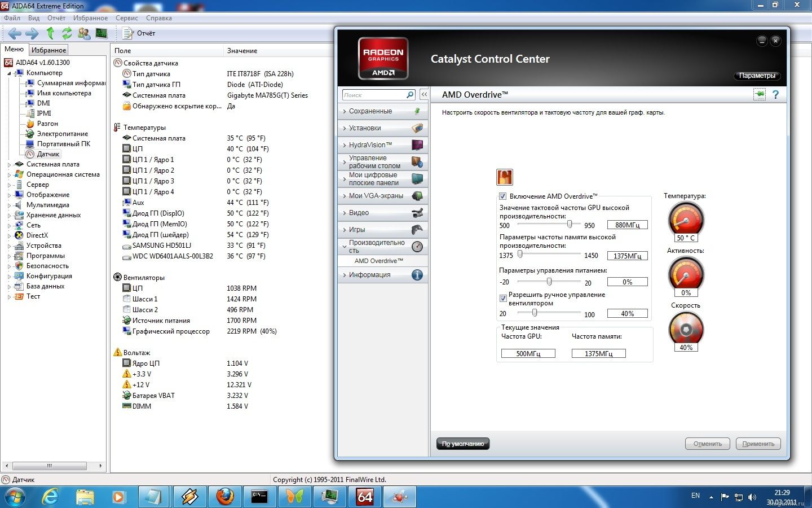The width and height of the screenshot is (812, 508).
Task: Click the AIDA64 back arrow toolbar icon
Action: 15,33
